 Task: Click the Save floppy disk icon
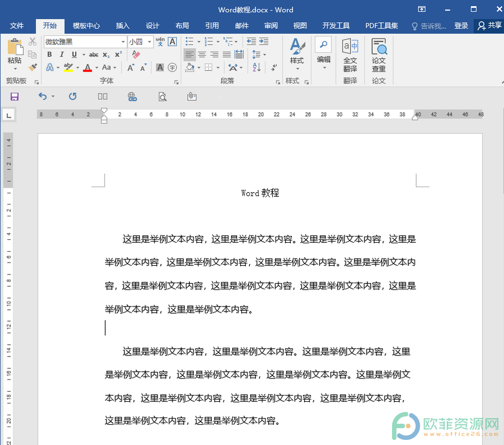coord(15,96)
